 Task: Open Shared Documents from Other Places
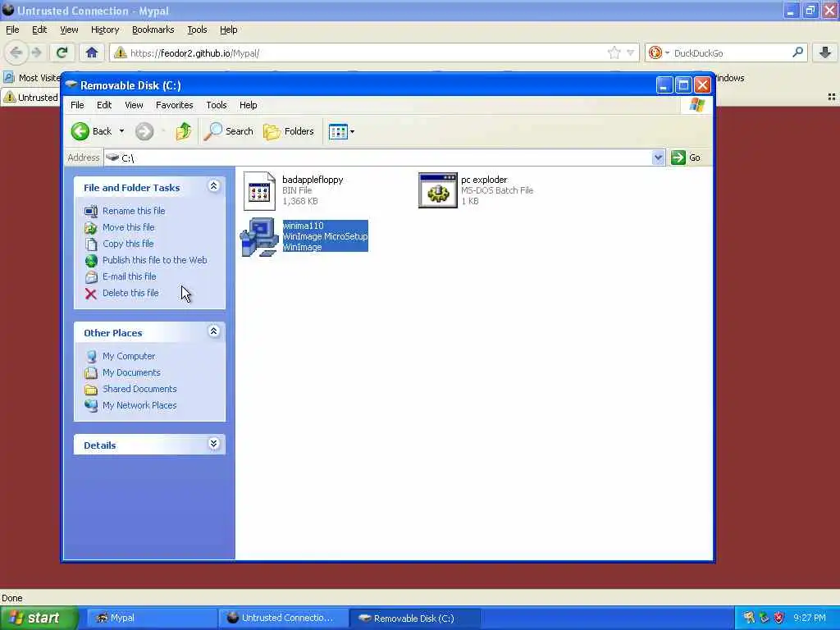coord(139,389)
